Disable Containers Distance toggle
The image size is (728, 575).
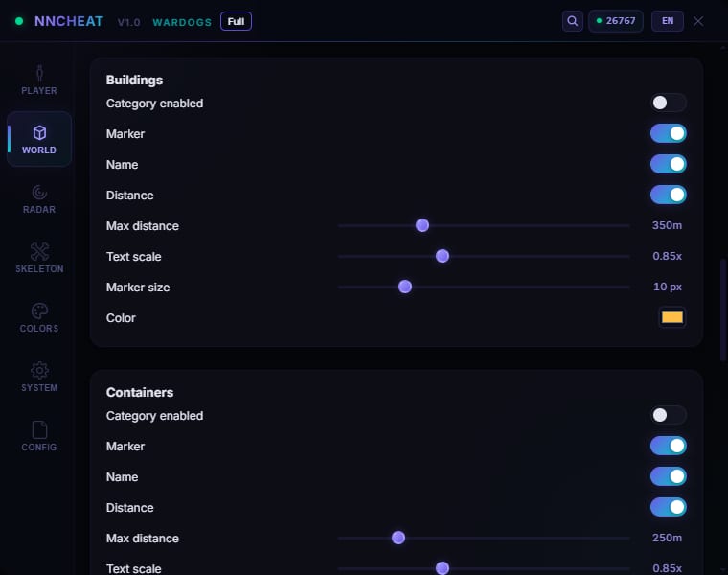(668, 507)
